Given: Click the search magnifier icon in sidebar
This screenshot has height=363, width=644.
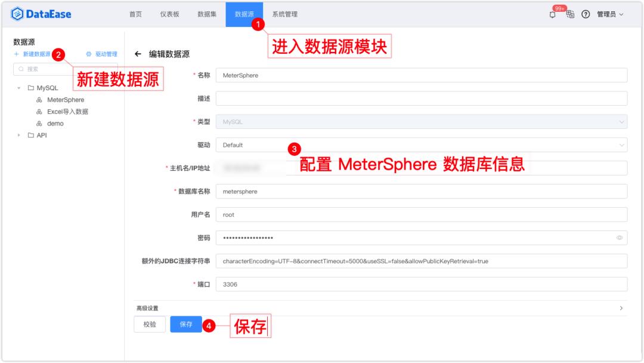Looking at the screenshot, I should (x=20, y=69).
